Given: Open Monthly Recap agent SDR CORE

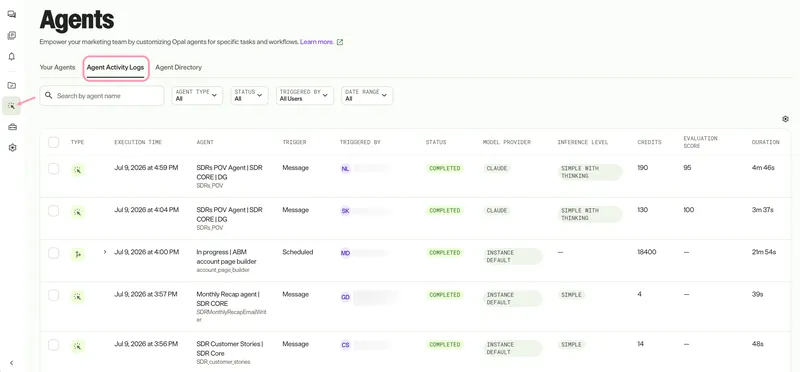Looking at the screenshot, I should (228, 299).
